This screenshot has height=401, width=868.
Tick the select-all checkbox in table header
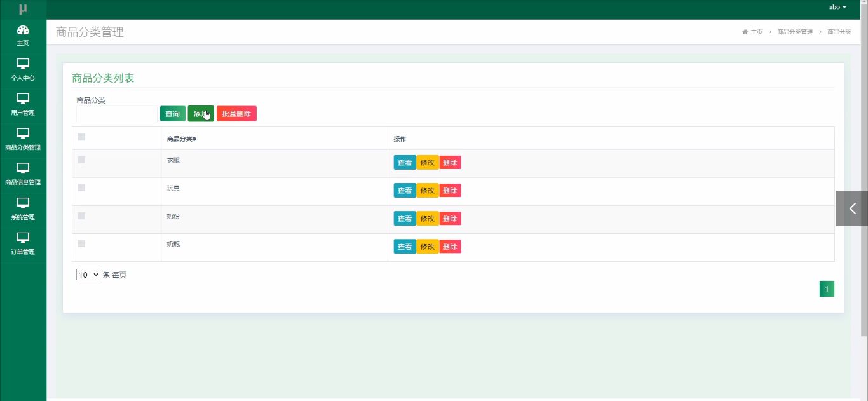[x=81, y=137]
